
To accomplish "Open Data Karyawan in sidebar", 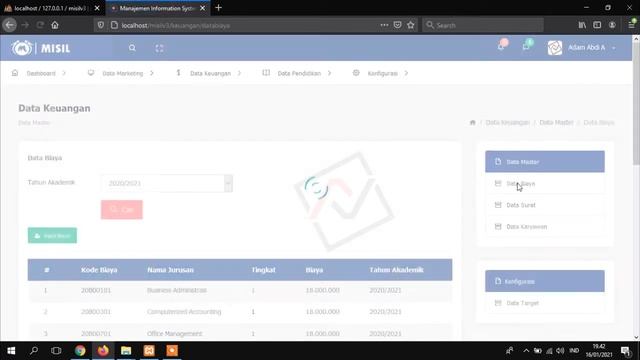I will tap(544, 227).
